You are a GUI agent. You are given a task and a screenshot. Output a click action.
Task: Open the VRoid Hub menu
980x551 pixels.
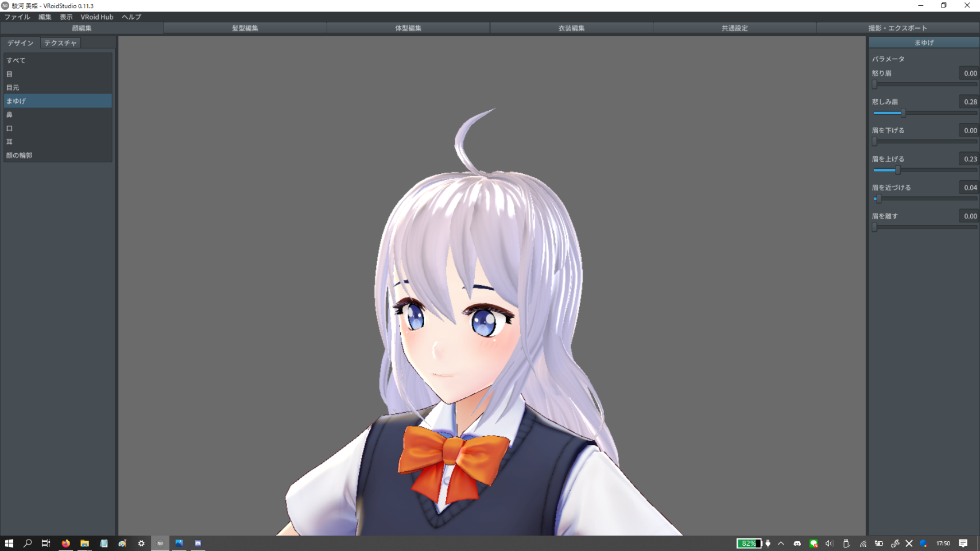96,17
